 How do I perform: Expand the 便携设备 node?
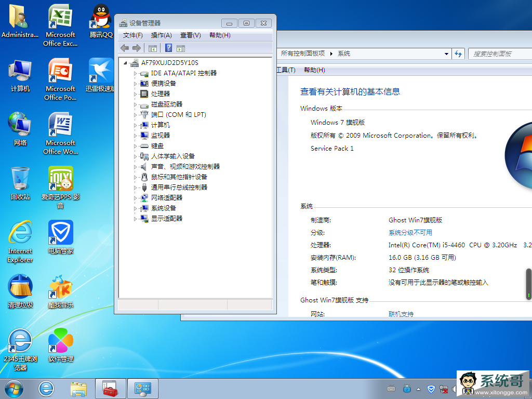click(135, 84)
